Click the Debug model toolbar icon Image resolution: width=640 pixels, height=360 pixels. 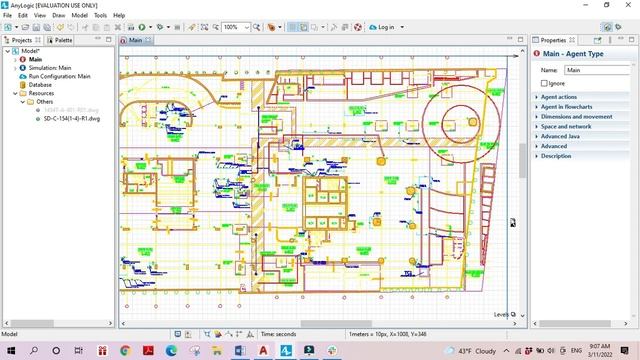(x=160, y=27)
